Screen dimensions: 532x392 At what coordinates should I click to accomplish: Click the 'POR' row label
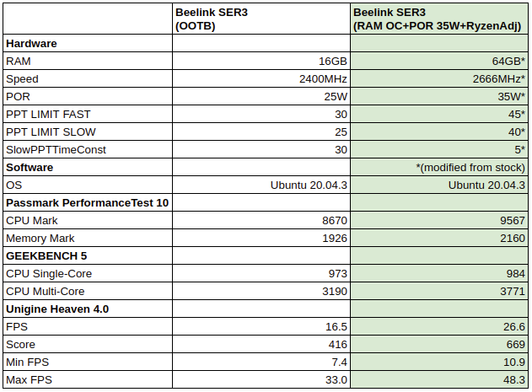88,96
